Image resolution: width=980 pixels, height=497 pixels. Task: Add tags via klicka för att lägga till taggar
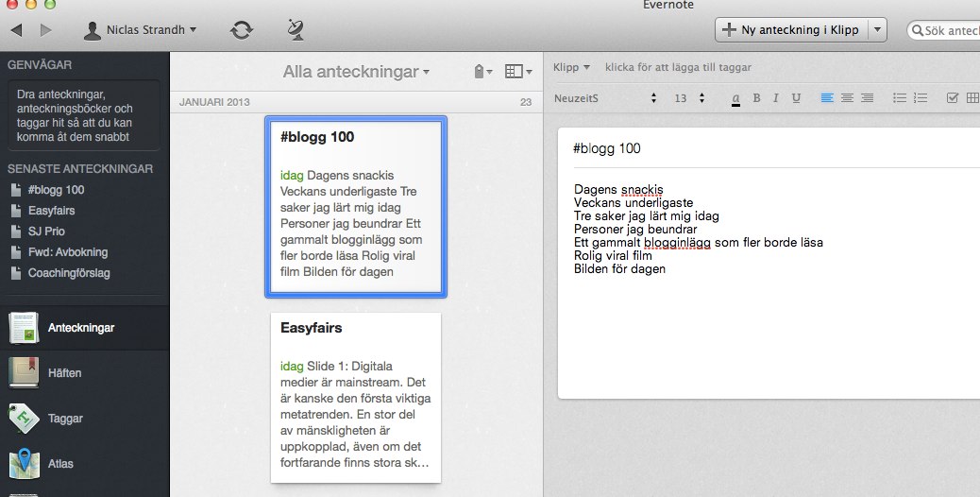(678, 67)
